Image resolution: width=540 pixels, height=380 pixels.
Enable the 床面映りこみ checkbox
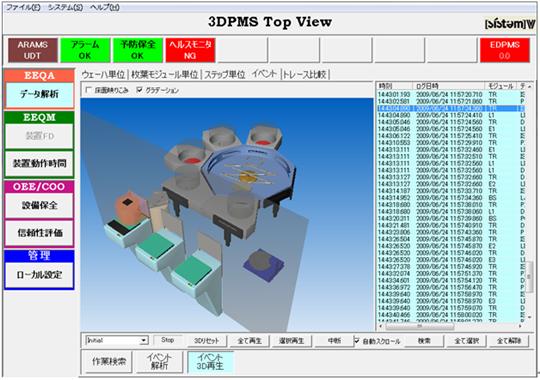pyautogui.click(x=89, y=90)
